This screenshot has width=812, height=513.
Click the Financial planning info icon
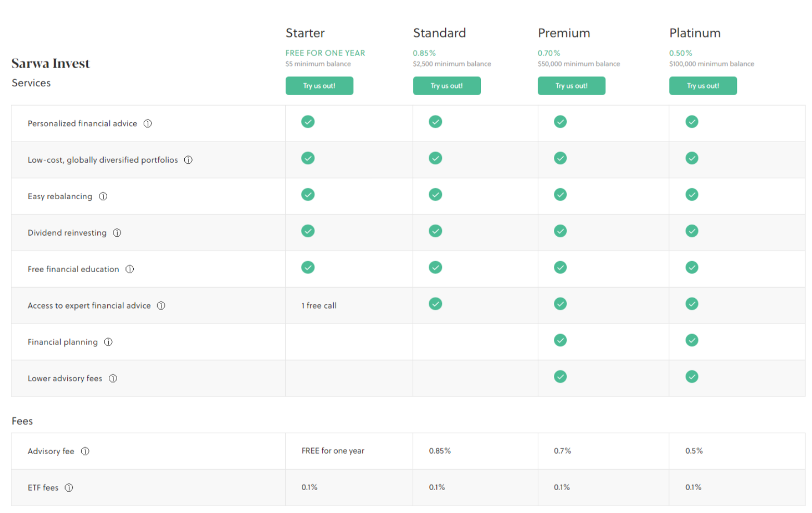tap(108, 342)
